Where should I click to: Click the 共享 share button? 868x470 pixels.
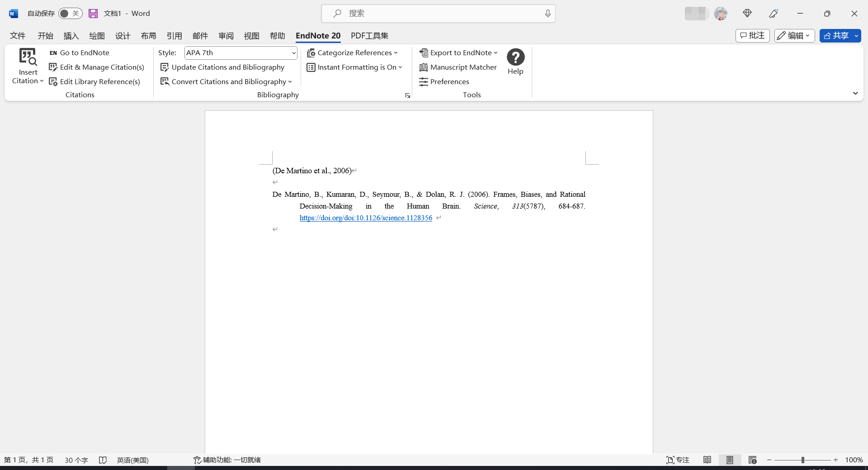[x=836, y=36]
